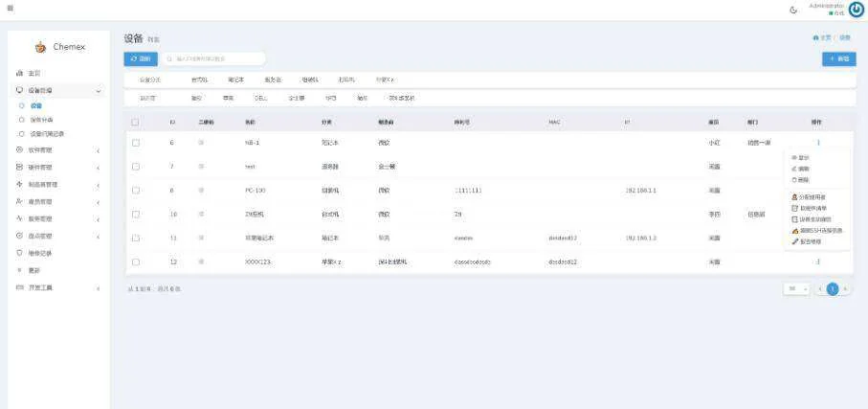The height and width of the screenshot is (409, 868).
Task: Toggle dark mode with the moon icon
Action: click(x=793, y=11)
